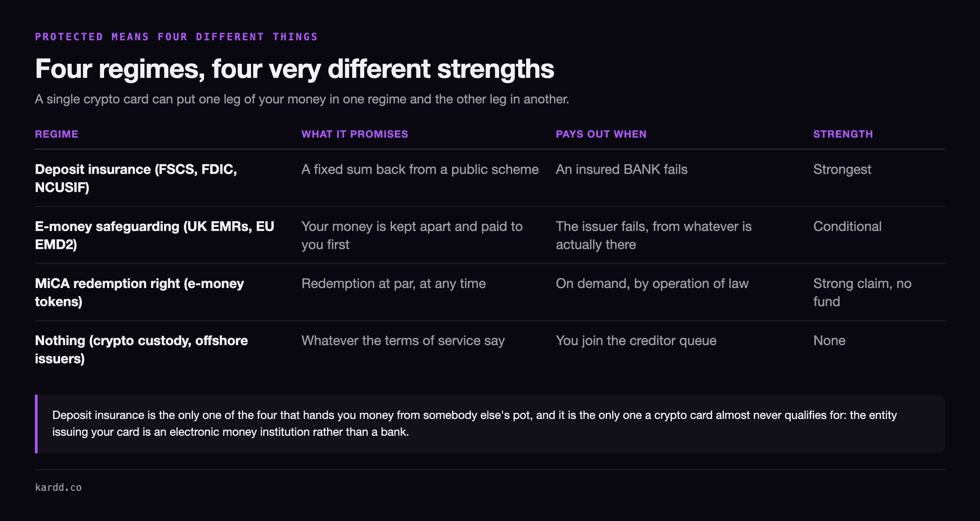Click the E-money safeguarding regime name

pyautogui.click(x=154, y=235)
